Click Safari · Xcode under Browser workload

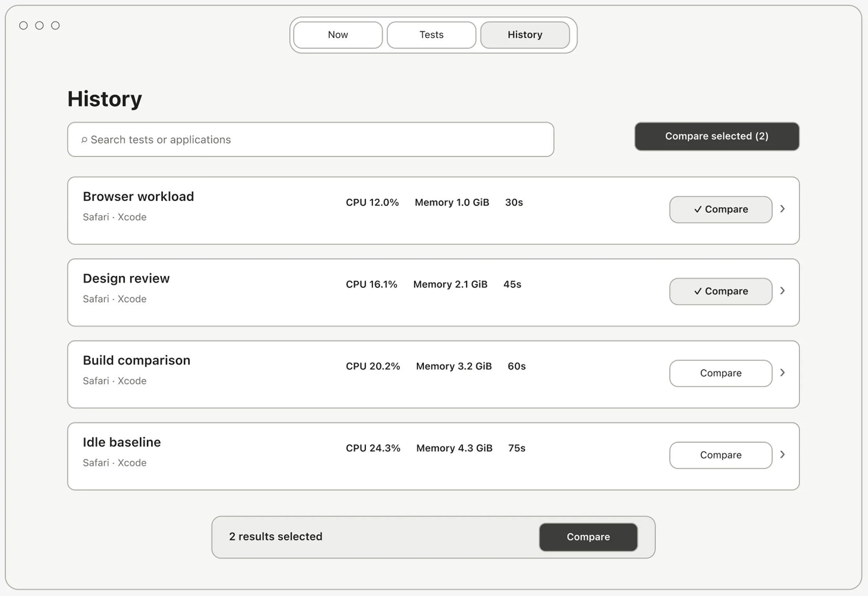pyautogui.click(x=114, y=217)
